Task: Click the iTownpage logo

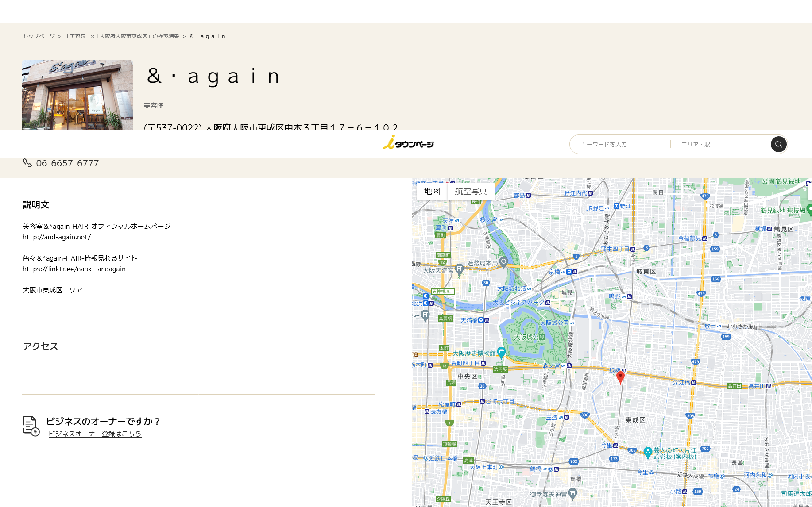Action: click(x=408, y=143)
